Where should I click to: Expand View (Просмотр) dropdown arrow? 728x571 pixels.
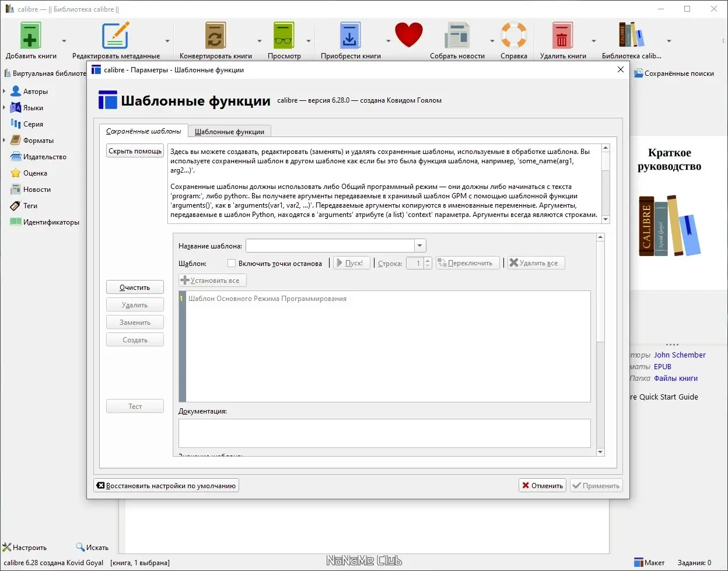(x=309, y=41)
